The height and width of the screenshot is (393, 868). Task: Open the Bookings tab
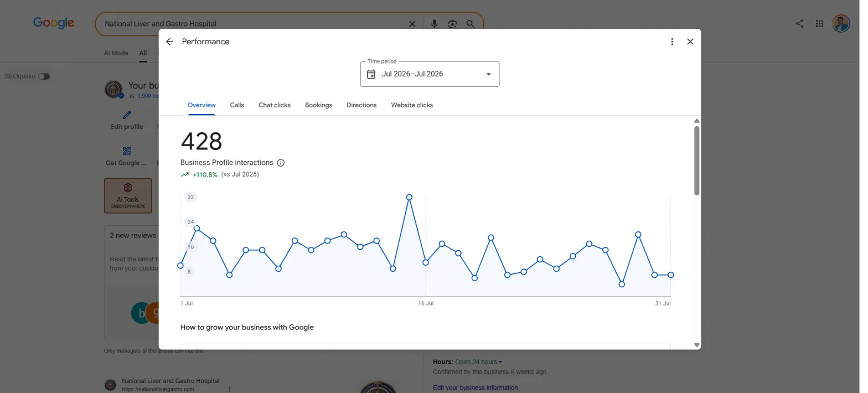point(318,105)
